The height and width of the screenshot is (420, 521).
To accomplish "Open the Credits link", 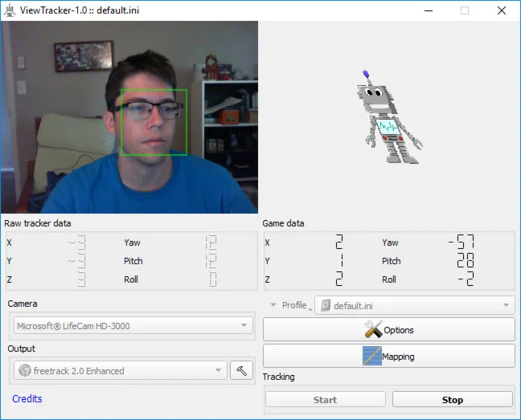I will coord(27,398).
